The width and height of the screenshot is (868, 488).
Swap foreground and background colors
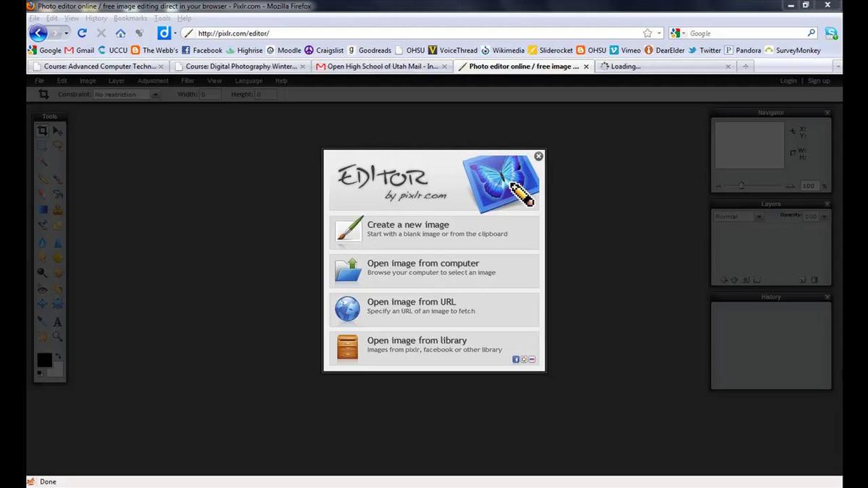[59, 356]
